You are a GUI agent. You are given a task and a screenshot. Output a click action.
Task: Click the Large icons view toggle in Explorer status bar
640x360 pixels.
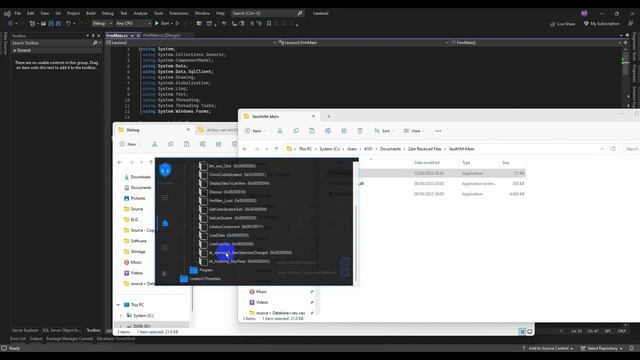coord(529,331)
